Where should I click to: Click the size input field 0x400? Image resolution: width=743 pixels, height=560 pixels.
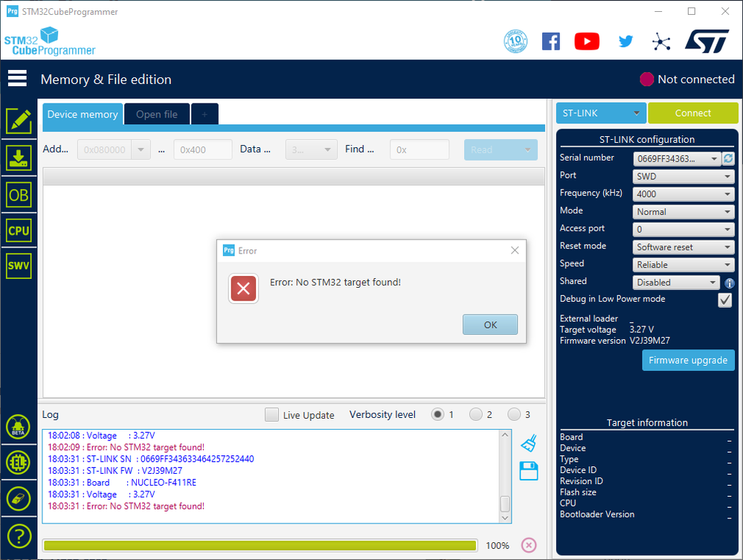(203, 149)
